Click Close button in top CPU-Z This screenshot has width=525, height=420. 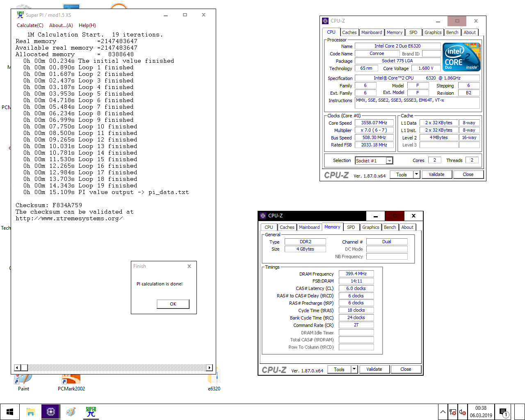468,174
